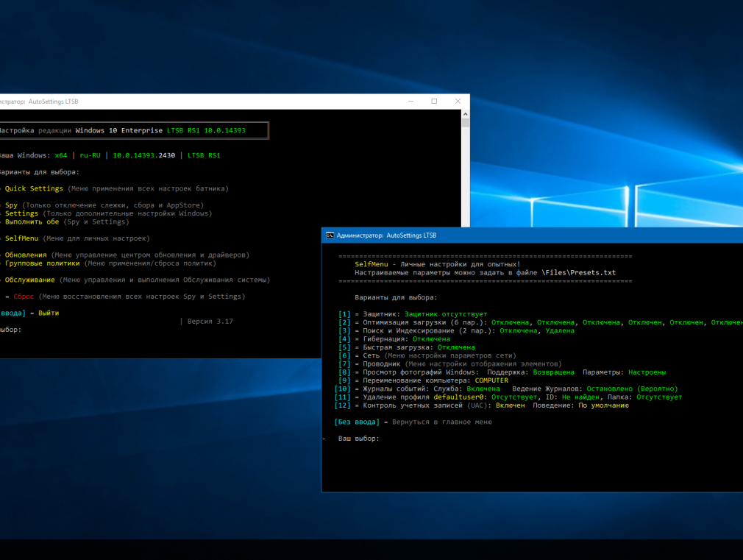Screen dimensions: 743x560
Task: Click the boxed Windows 10 Enterprise header line
Action: point(134,130)
